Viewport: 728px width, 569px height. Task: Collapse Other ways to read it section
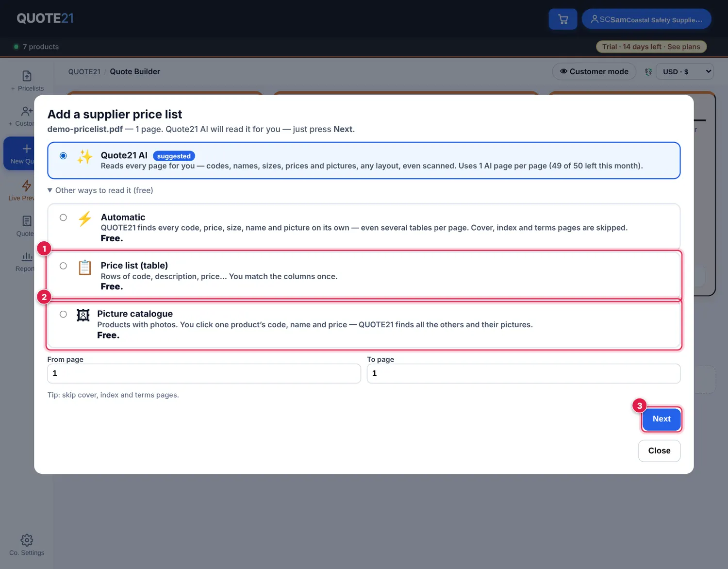click(100, 190)
